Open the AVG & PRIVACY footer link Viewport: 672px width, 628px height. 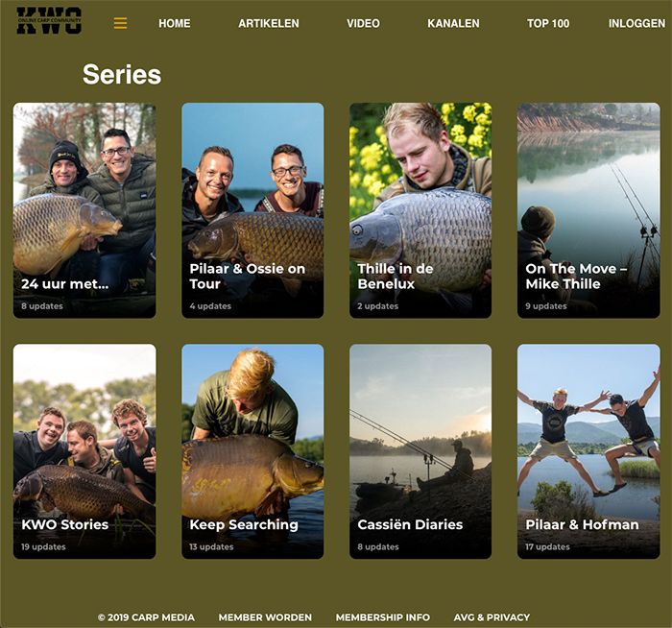492,617
